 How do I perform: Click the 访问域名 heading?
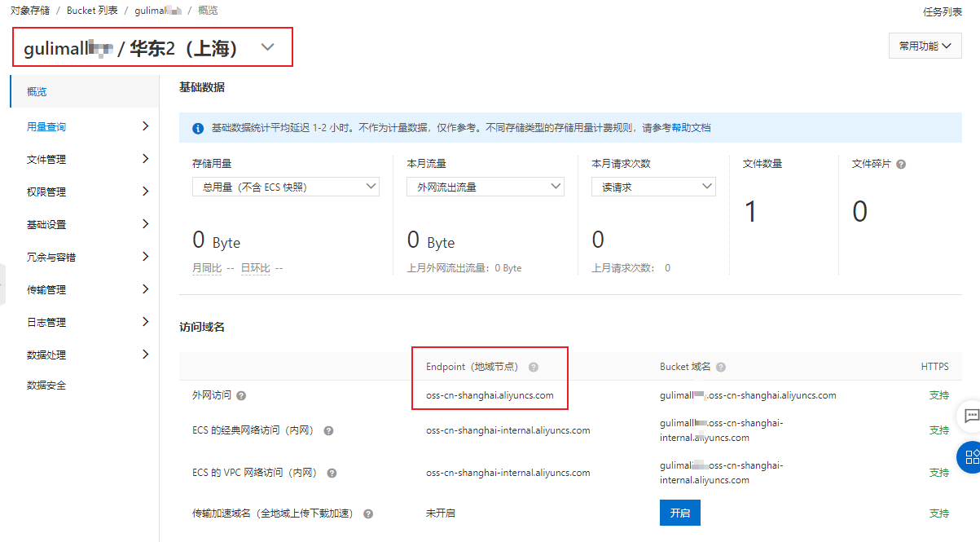202,327
